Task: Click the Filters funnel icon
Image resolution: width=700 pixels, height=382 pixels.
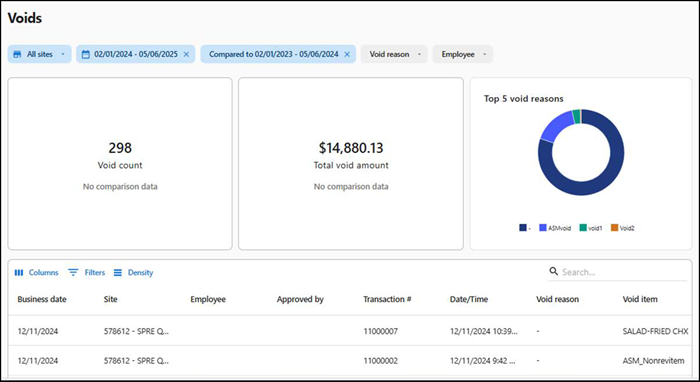Action: pos(73,272)
